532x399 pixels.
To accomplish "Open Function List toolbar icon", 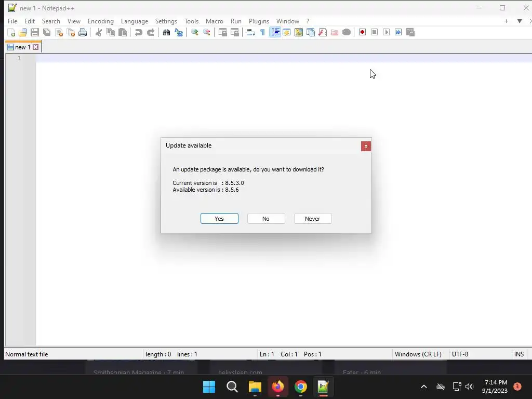I will click(x=323, y=32).
